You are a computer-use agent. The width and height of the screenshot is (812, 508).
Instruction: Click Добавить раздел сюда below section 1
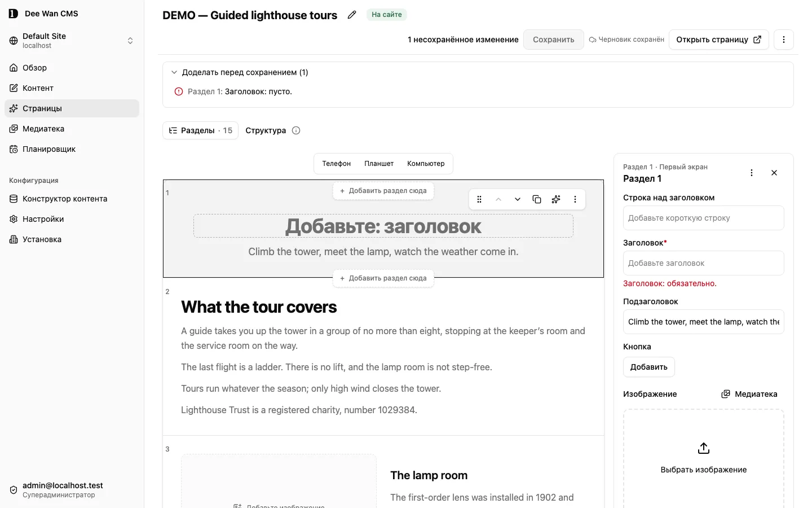[383, 278]
